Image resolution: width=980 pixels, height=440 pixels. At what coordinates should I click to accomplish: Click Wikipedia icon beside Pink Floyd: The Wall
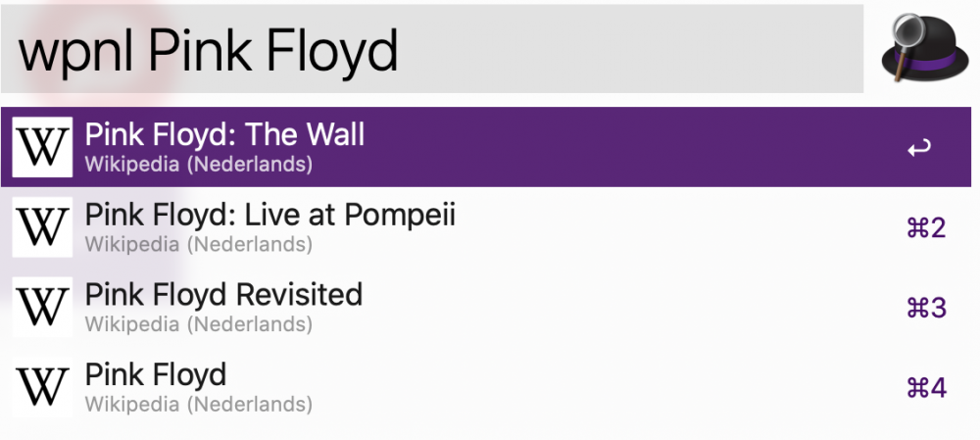(x=43, y=147)
